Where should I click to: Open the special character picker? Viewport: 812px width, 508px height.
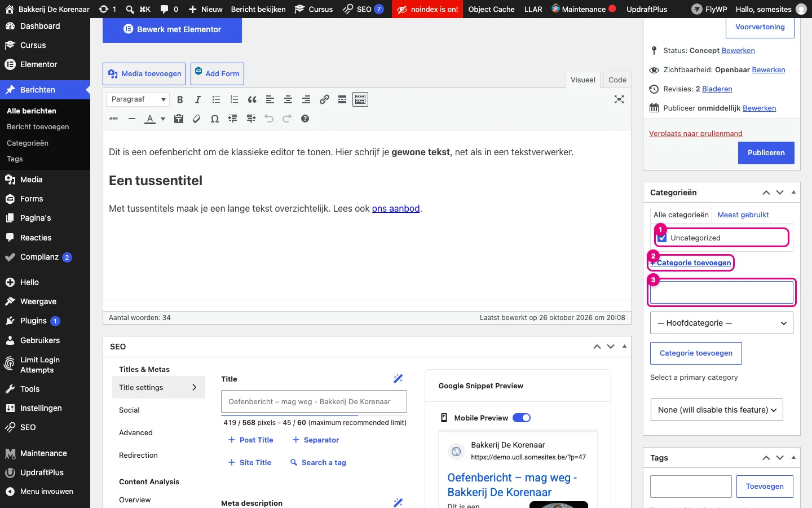tap(215, 119)
